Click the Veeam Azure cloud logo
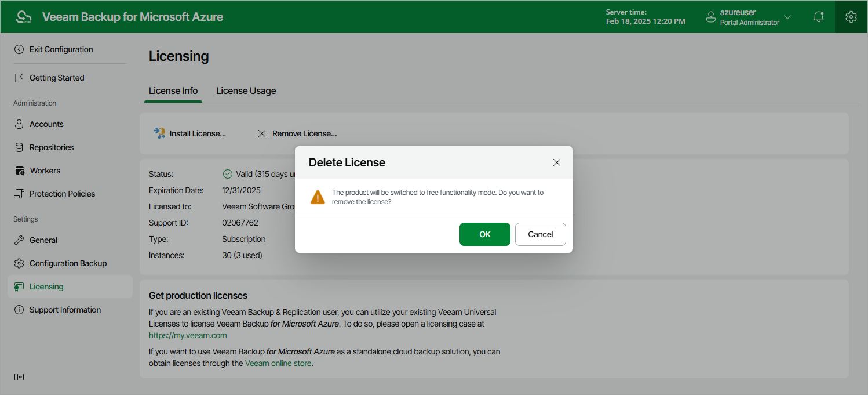This screenshot has height=395, width=868. tap(24, 17)
